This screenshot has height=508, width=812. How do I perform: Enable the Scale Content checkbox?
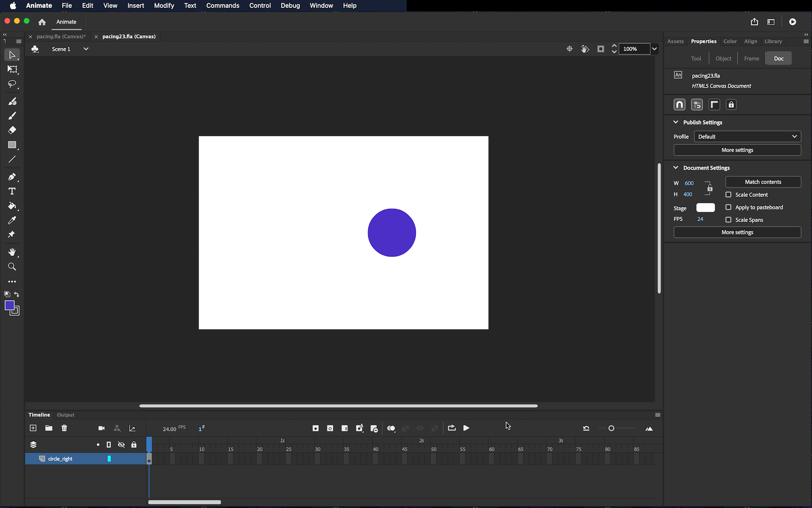point(728,194)
